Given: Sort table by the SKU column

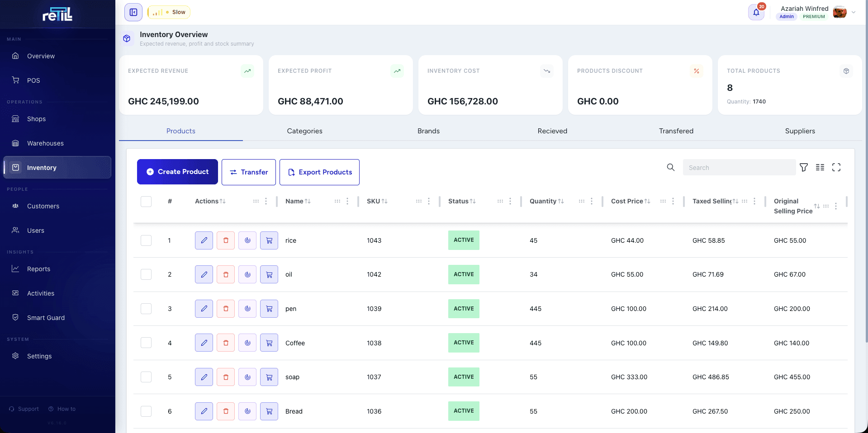Looking at the screenshot, I should tap(384, 201).
